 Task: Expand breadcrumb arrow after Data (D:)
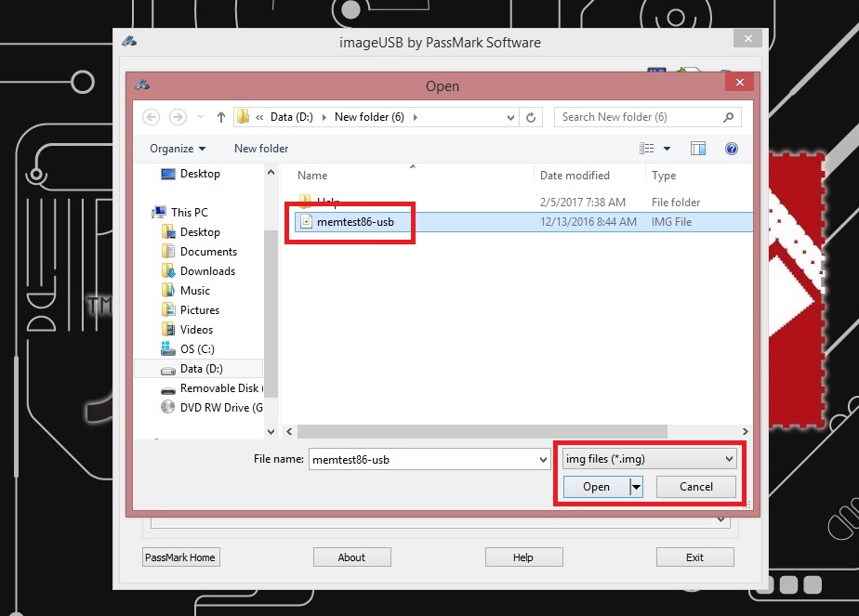pyautogui.click(x=324, y=117)
